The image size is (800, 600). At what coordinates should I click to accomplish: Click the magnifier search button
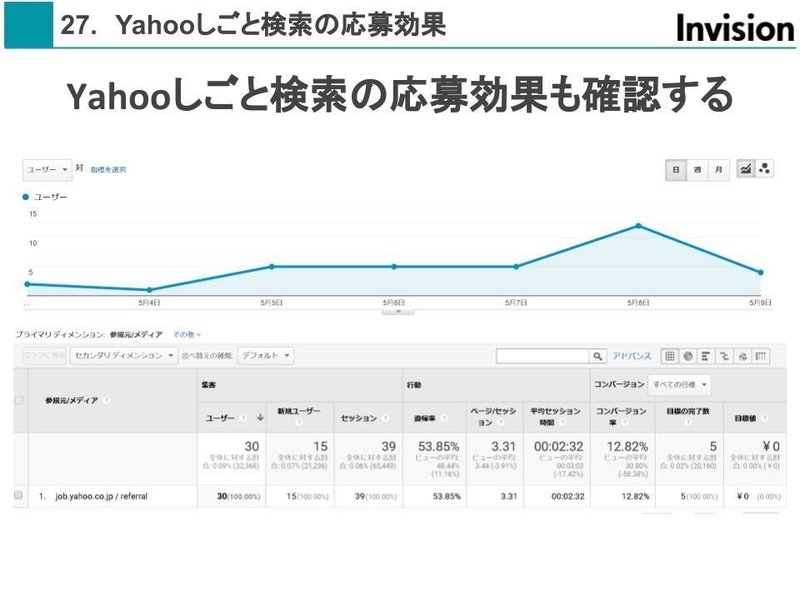tap(597, 356)
